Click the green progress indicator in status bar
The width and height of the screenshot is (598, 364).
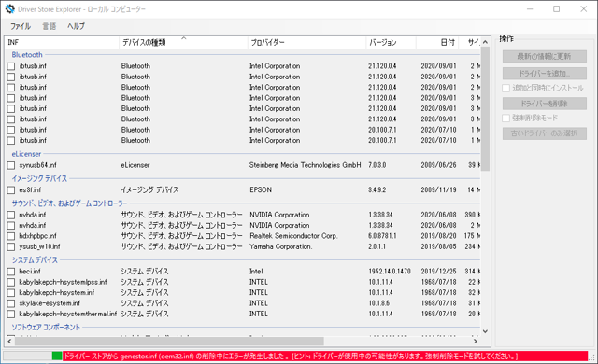(x=57, y=357)
